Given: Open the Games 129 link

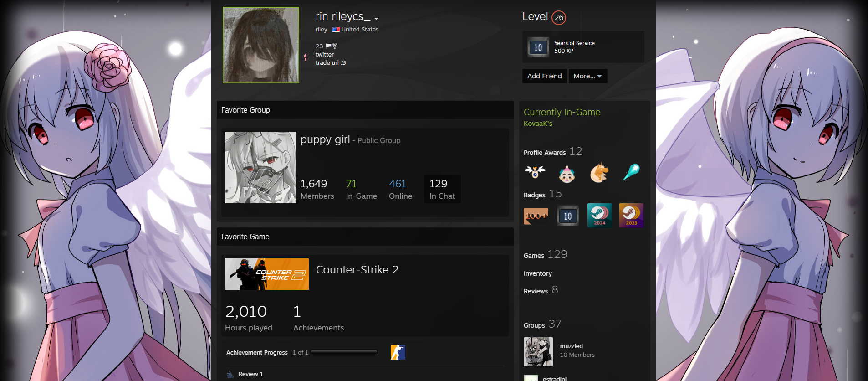Looking at the screenshot, I should pyautogui.click(x=545, y=254).
